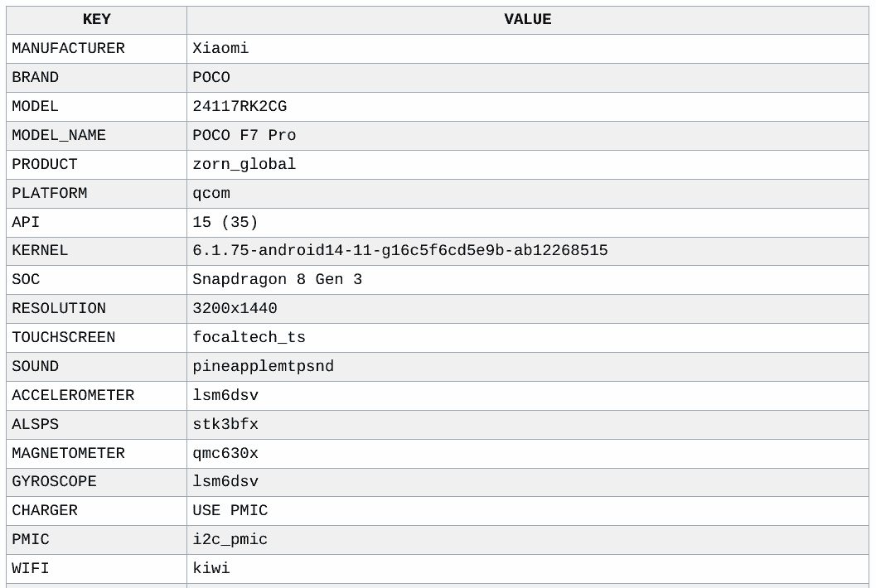Click the qmc630x magnetometer value
876x588 pixels.
[225, 454]
